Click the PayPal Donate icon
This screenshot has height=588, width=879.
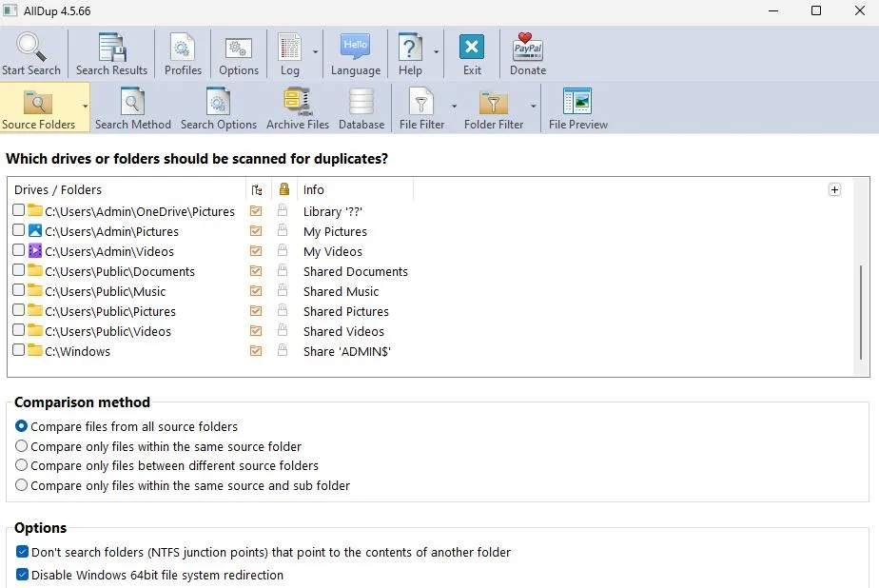[528, 47]
